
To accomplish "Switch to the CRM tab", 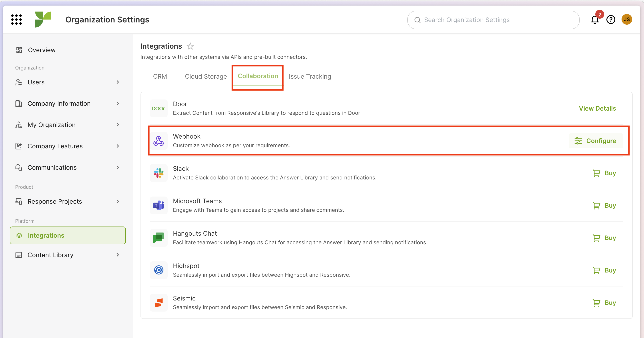I will tap(160, 76).
